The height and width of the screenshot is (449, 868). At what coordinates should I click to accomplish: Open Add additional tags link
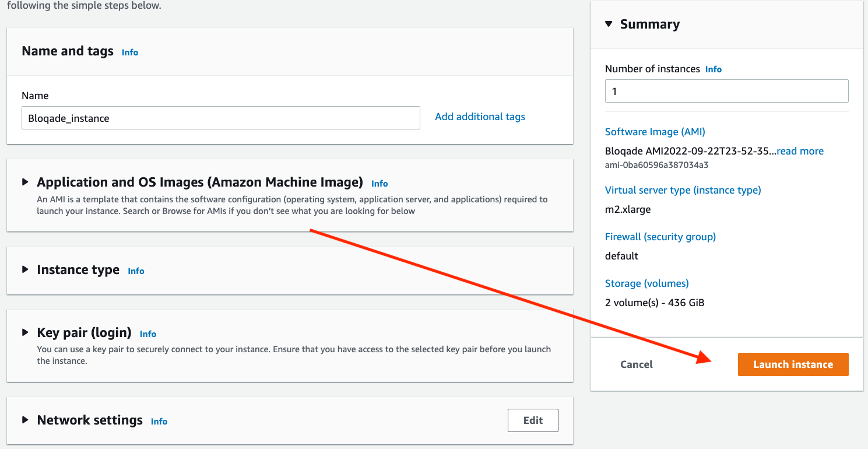tap(480, 117)
